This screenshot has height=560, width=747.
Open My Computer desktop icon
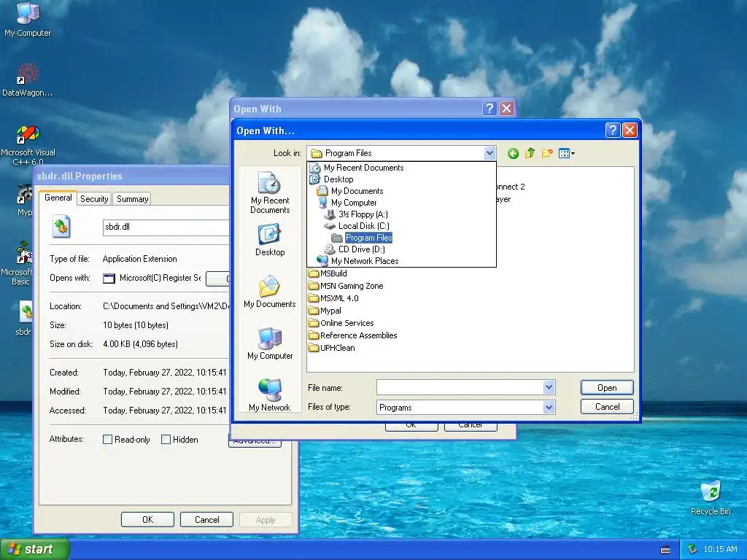tap(28, 20)
